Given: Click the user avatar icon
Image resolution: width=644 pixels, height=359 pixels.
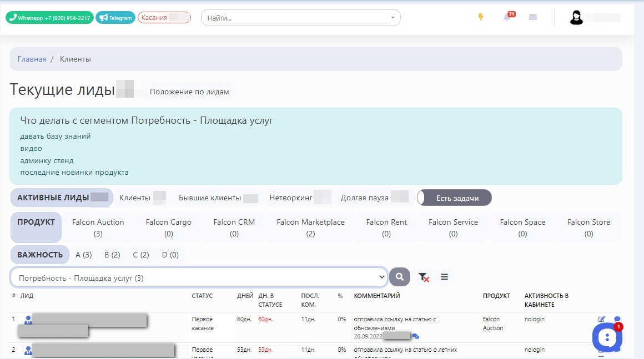Looking at the screenshot, I should (576, 18).
